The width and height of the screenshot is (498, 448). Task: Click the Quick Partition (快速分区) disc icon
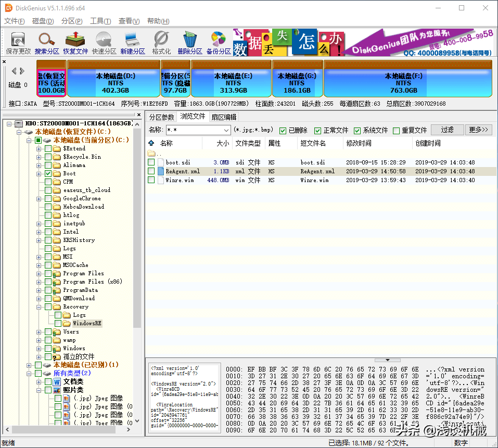pyautogui.click(x=104, y=40)
